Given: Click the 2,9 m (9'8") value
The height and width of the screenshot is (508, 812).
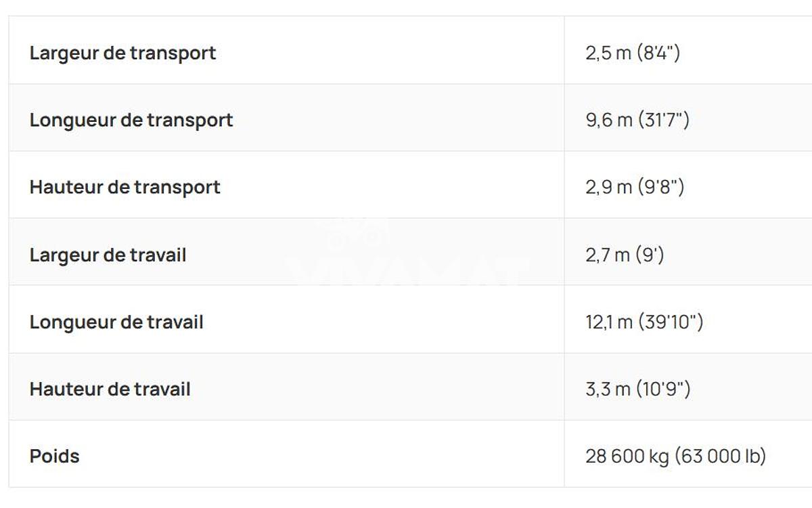Looking at the screenshot, I should (x=635, y=187).
